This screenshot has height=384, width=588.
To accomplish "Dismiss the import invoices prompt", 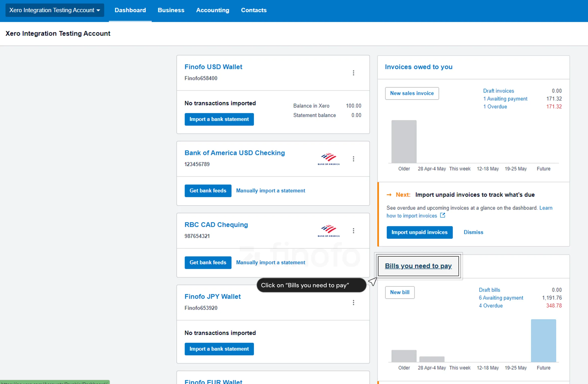I will (473, 232).
